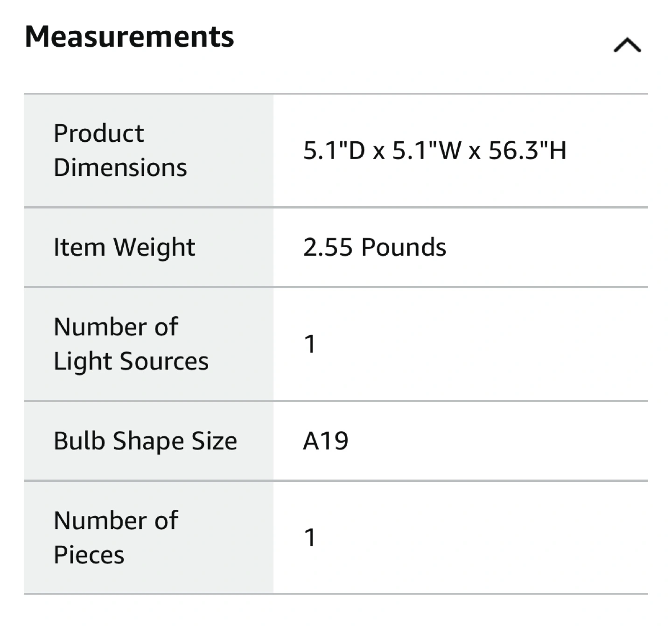The height and width of the screenshot is (626, 672).
Task: Click the word Pieces in last row
Action: point(89,555)
